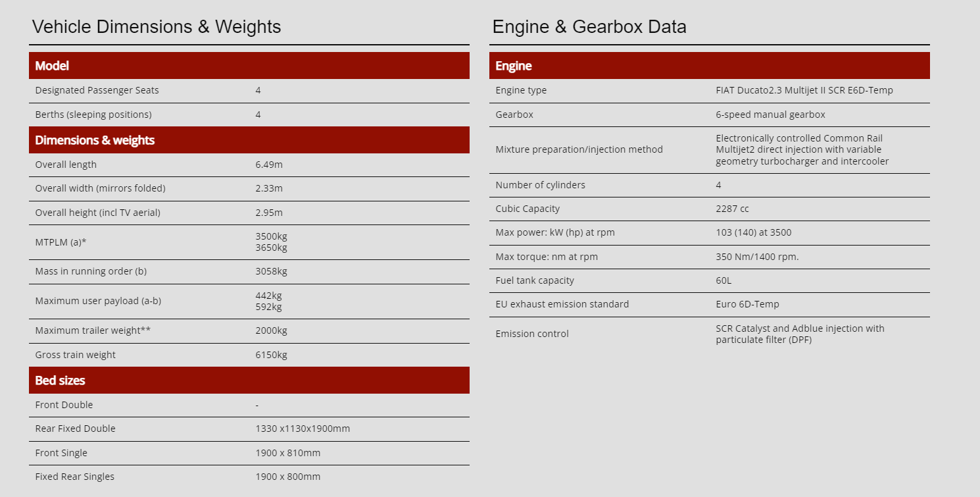
Task: Click the 'Engine type' row label
Action: coord(521,90)
